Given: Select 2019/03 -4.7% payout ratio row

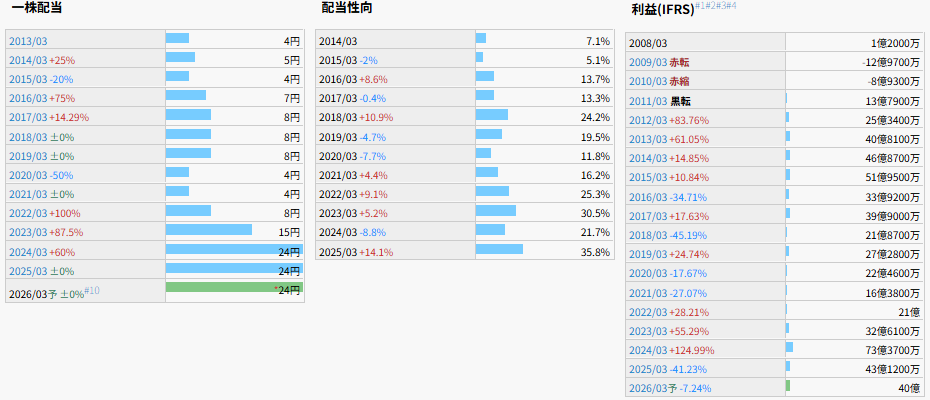Looking at the screenshot, I should click(352, 137).
